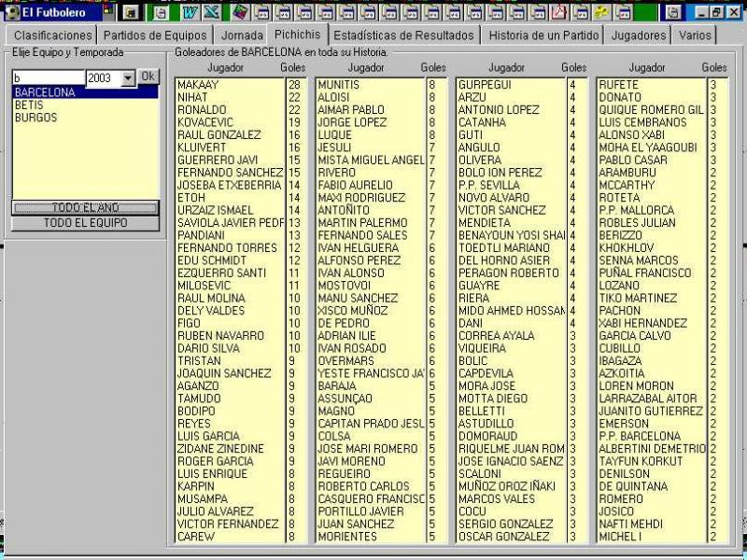Expand the 2003 season dropdown arrow
This screenshot has height=560, width=747.
click(128, 78)
